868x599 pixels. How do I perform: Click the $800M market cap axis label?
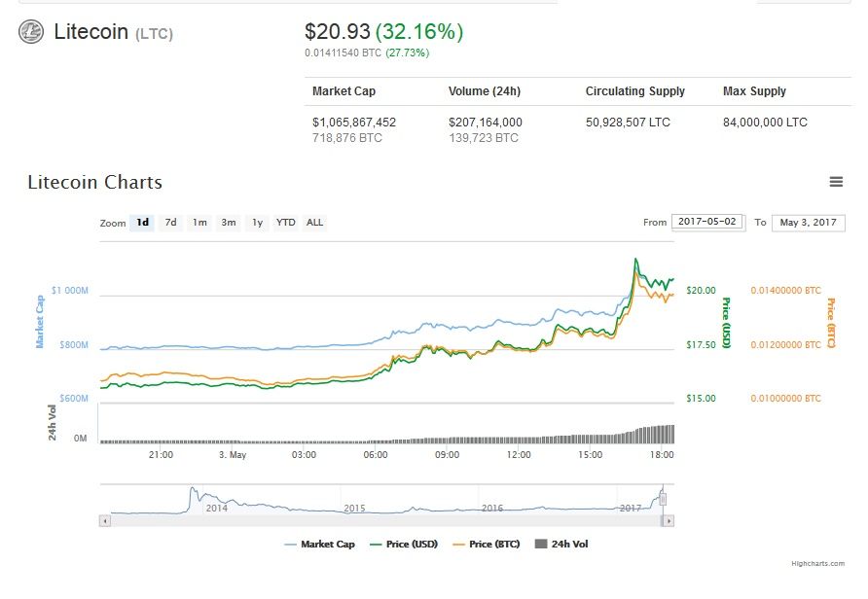(74, 344)
